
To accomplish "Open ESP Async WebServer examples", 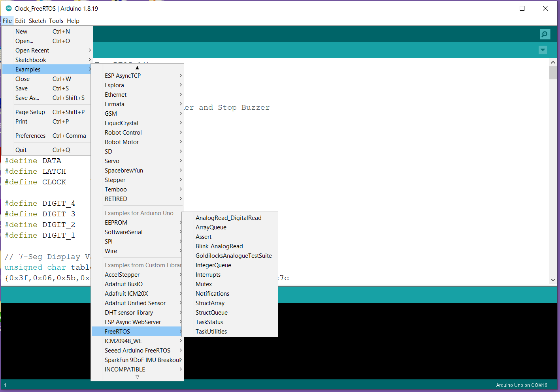I will pos(138,322).
